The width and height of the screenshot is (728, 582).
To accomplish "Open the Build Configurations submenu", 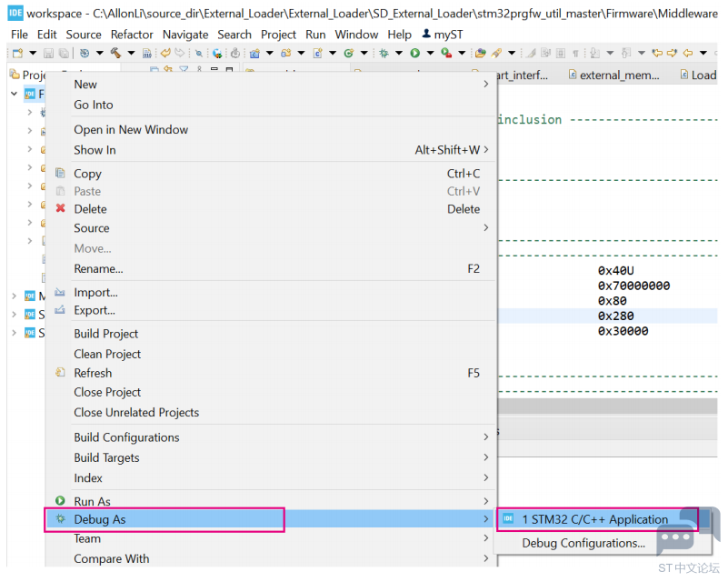I will pos(271,437).
